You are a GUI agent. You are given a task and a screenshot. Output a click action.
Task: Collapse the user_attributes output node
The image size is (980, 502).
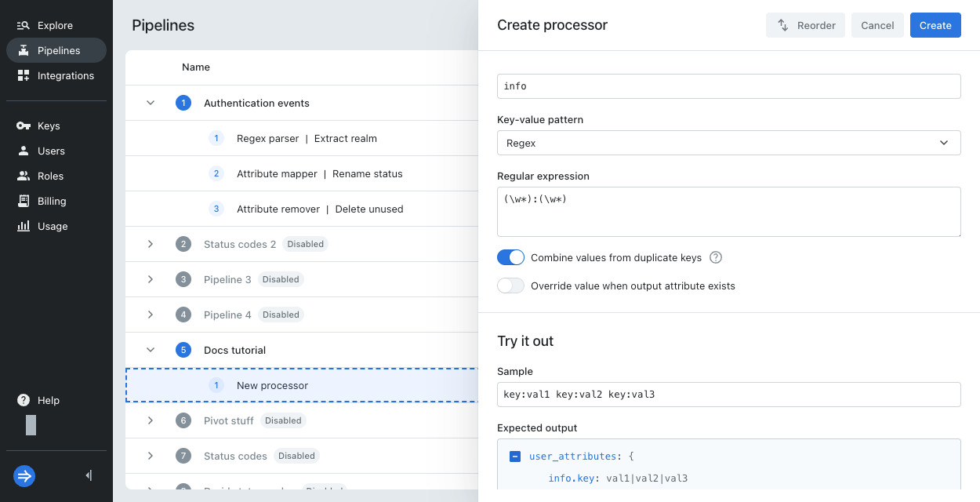pos(515,457)
